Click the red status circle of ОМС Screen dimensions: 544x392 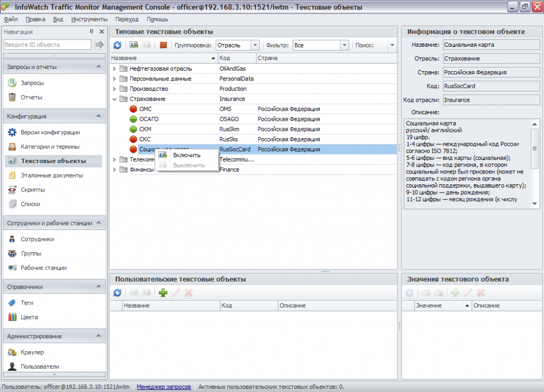click(133, 109)
